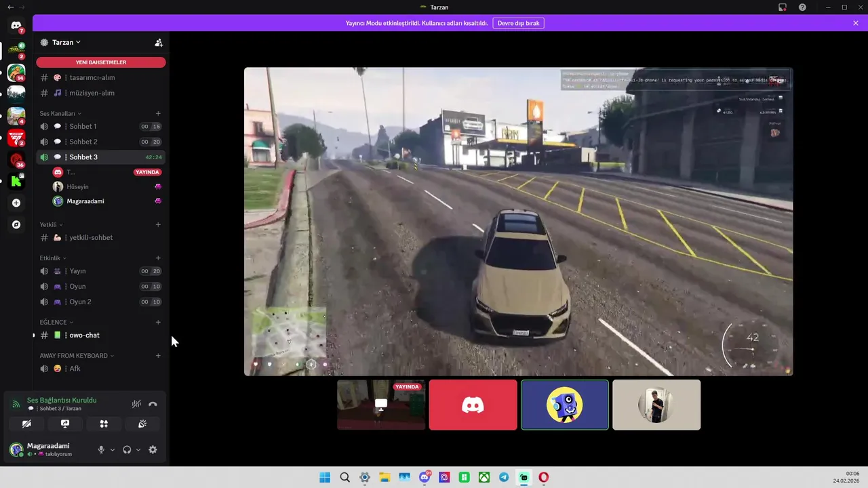Image resolution: width=868 pixels, height=488 pixels.
Task: Open Xbox app from taskbar
Action: pos(484,477)
